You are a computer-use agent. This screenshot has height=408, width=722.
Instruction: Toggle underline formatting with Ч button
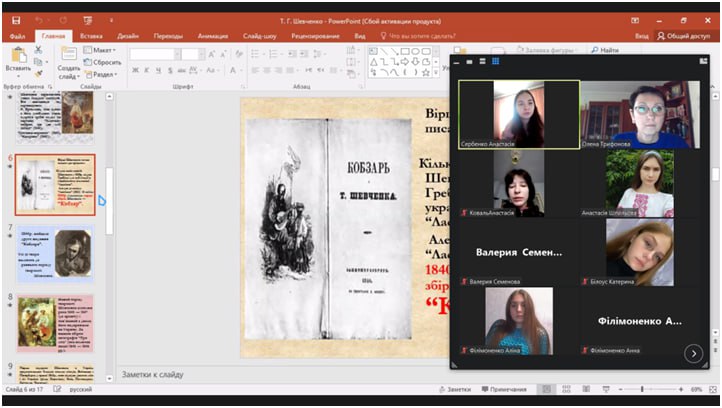pyautogui.click(x=158, y=70)
